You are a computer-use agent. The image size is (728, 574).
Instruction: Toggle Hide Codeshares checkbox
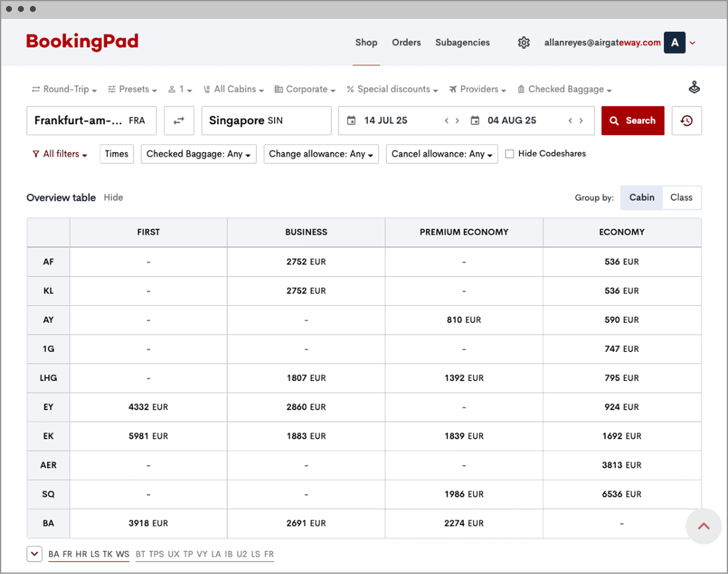click(x=510, y=154)
